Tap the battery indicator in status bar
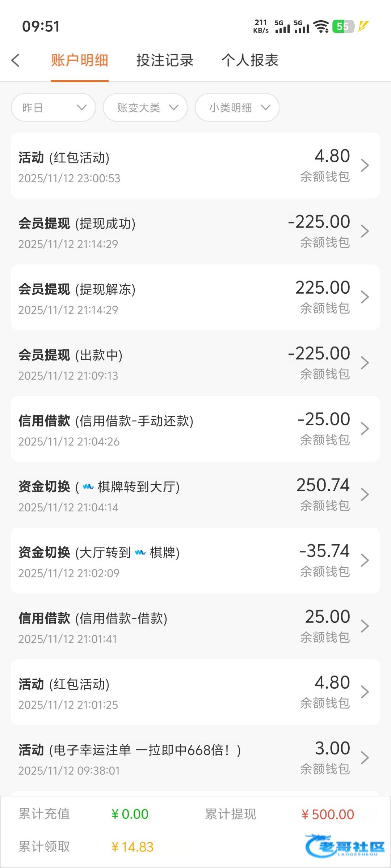The height and width of the screenshot is (868, 391). pyautogui.click(x=343, y=26)
